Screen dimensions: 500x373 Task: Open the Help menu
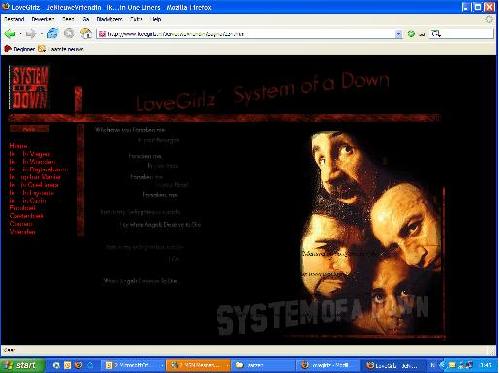point(156,19)
